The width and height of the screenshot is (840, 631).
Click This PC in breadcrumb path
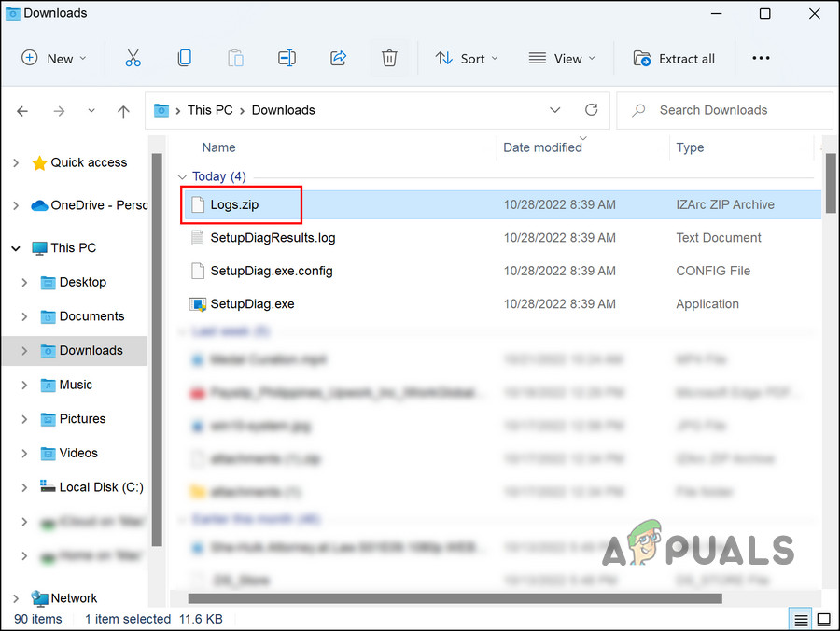210,110
